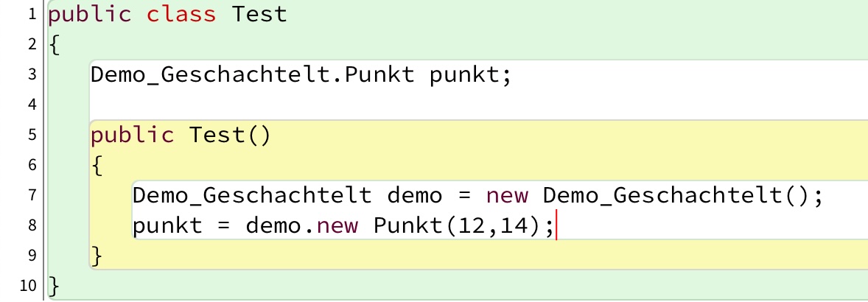
Task: Click line number 1 in the gutter
Action: [32, 14]
